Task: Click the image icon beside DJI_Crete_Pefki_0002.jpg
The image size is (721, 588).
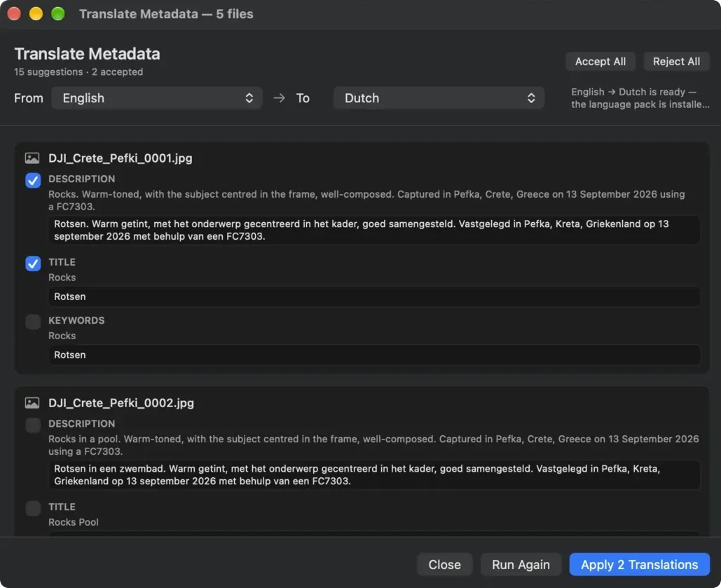Action: (32, 403)
